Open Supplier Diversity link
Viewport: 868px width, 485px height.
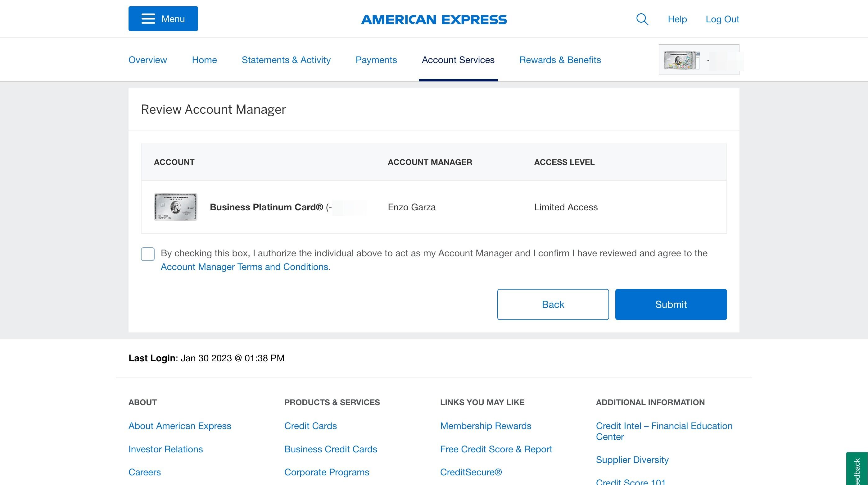pos(632,460)
